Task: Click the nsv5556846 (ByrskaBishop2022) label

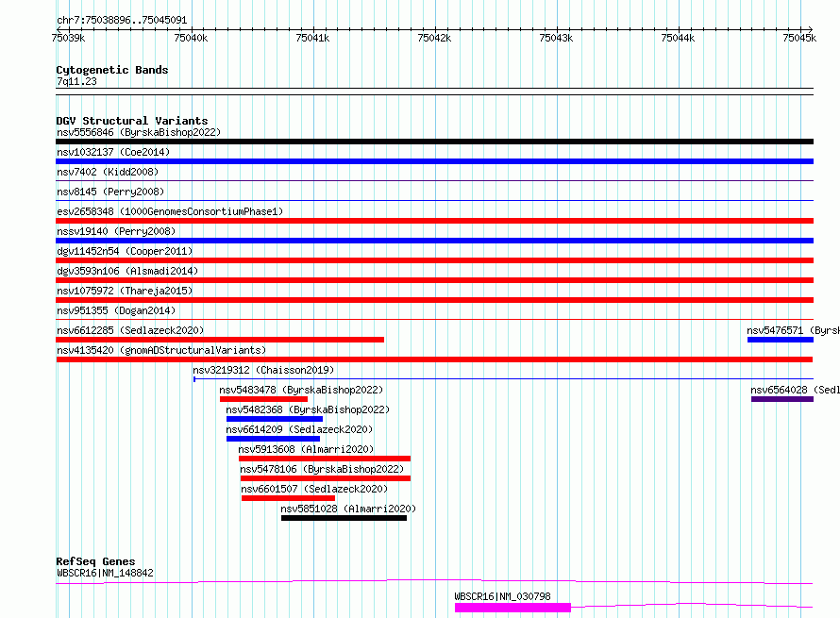Action: pos(139,132)
